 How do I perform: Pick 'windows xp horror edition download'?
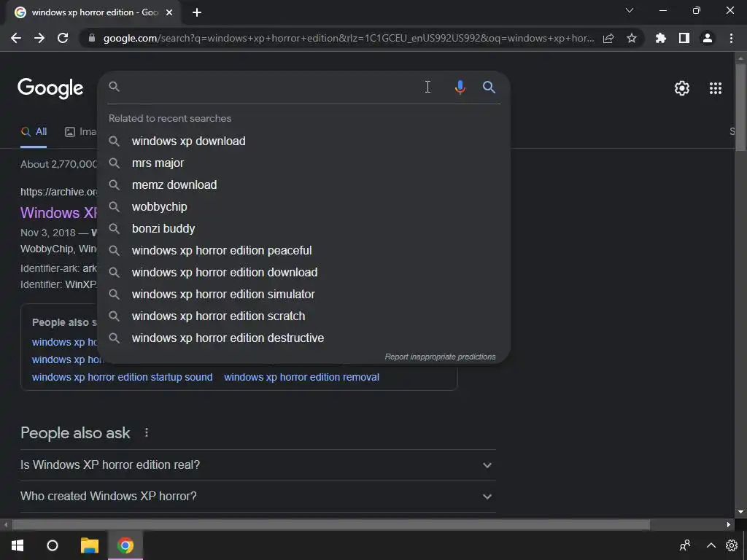303,273
